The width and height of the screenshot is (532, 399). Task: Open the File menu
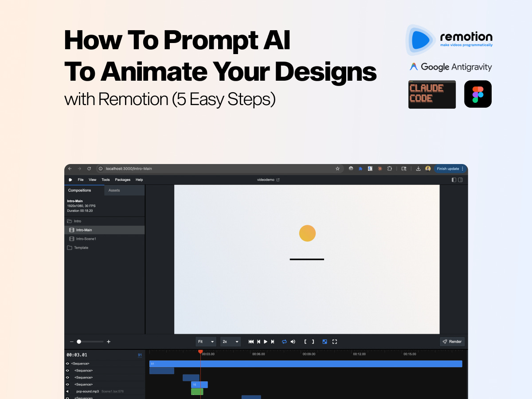(x=80, y=180)
